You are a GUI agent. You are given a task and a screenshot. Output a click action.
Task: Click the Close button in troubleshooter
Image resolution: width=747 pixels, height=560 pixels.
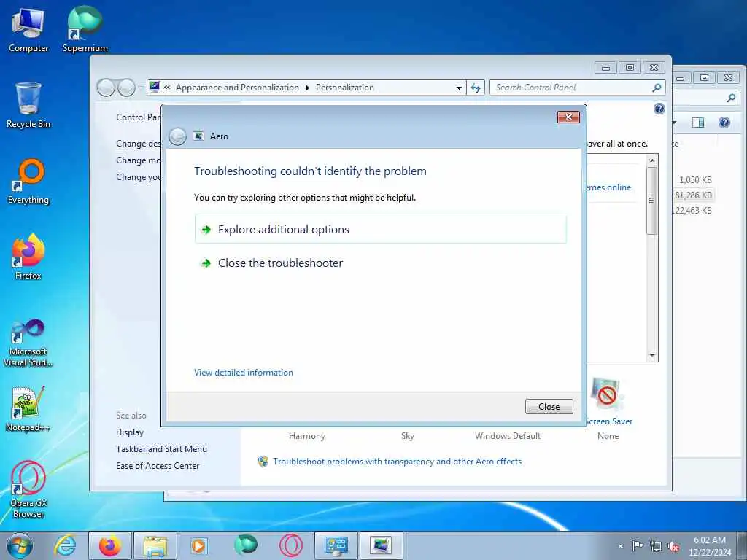tap(549, 407)
